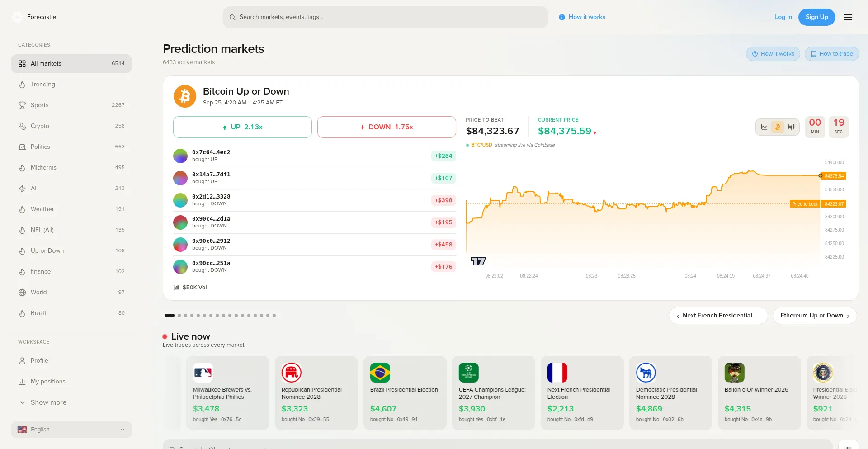This screenshot has width=868, height=449.
Task: Click the +$458 badge
Action: [443, 245]
